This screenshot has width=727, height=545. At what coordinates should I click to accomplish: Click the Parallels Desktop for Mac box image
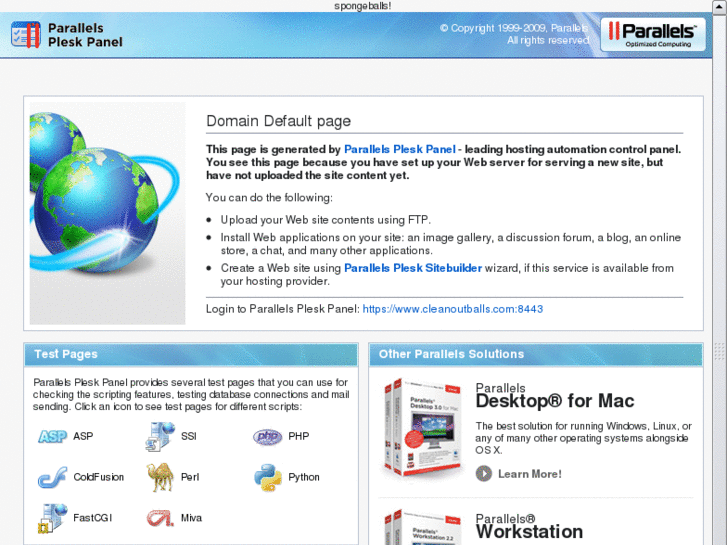pos(423,428)
